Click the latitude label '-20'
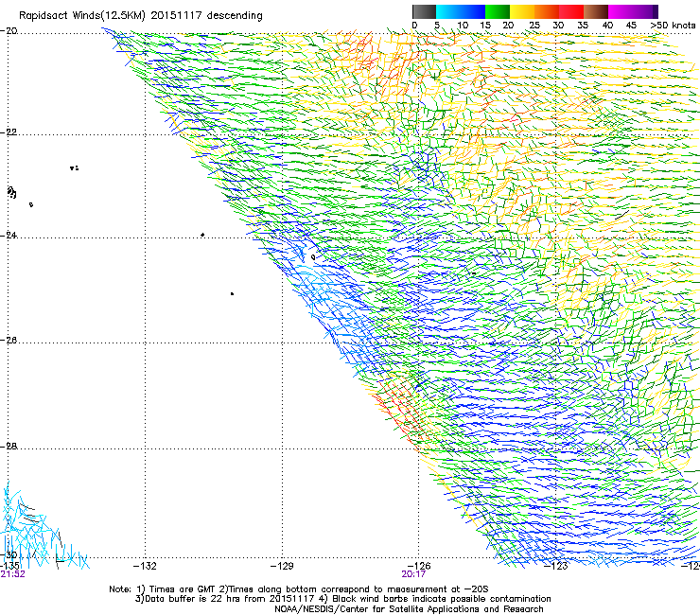Screen dimensions: 700x615 pyautogui.click(x=9, y=31)
